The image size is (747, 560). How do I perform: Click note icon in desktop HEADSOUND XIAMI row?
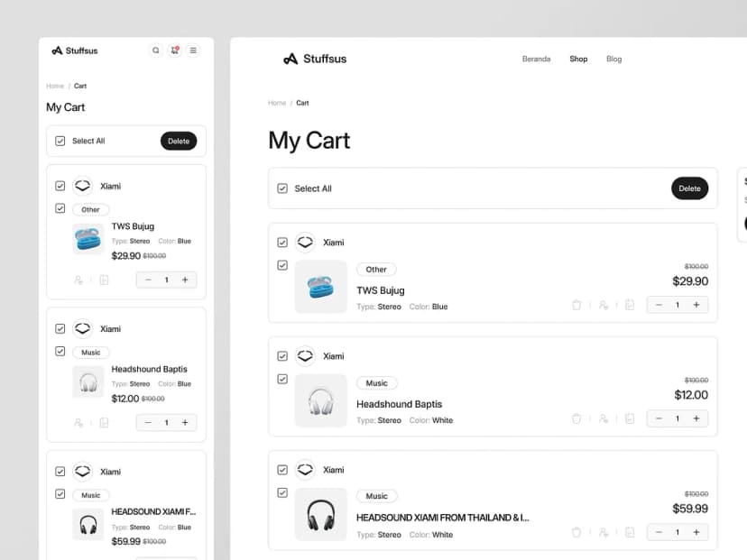(630, 532)
